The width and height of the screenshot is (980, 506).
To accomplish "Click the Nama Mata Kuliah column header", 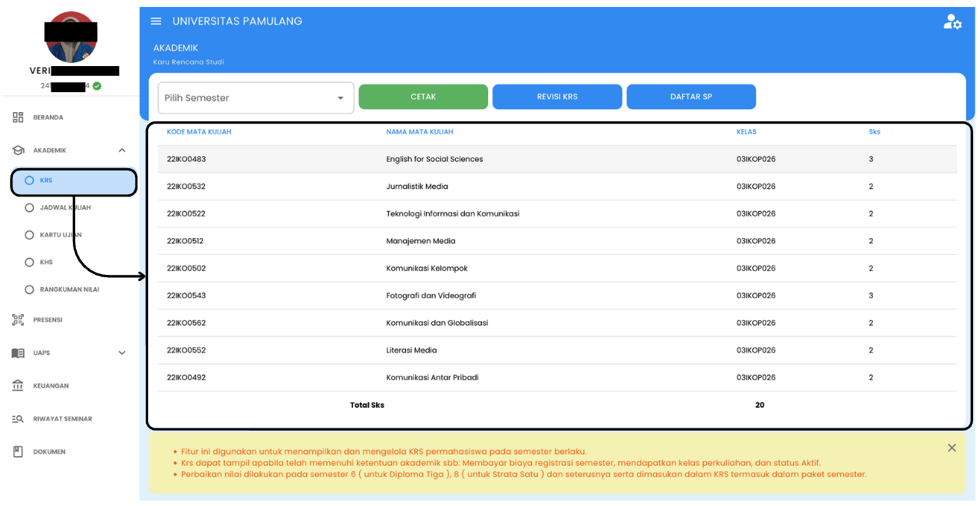I will coord(420,132).
